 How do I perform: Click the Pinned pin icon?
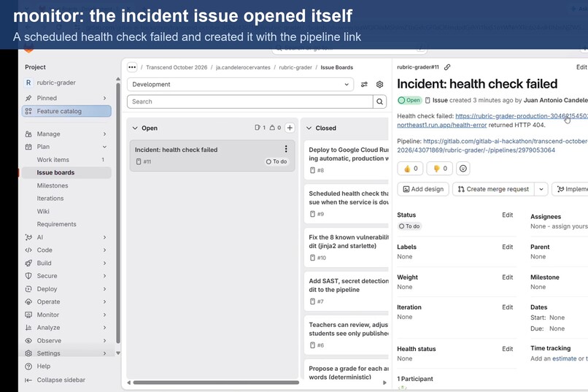pos(28,99)
